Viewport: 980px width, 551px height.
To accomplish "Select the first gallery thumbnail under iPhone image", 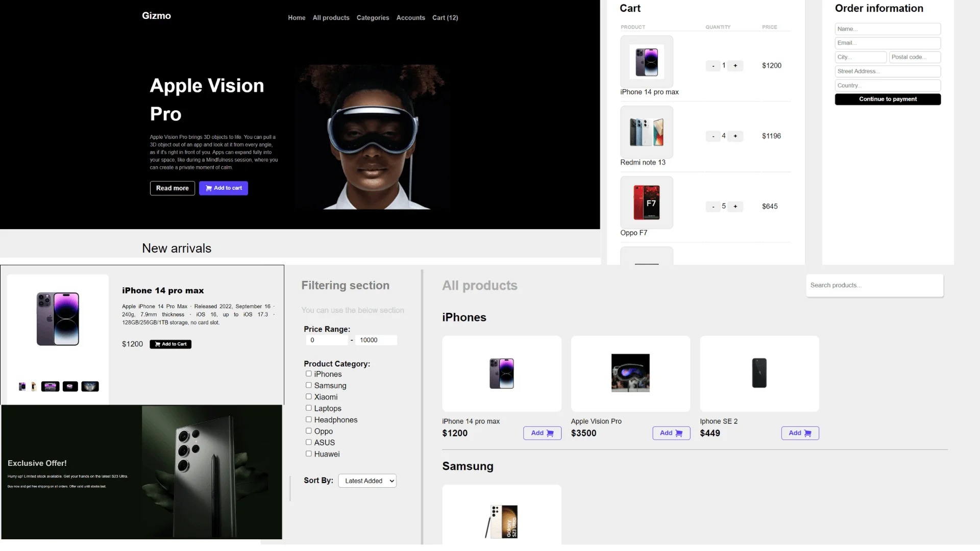I will (x=22, y=387).
